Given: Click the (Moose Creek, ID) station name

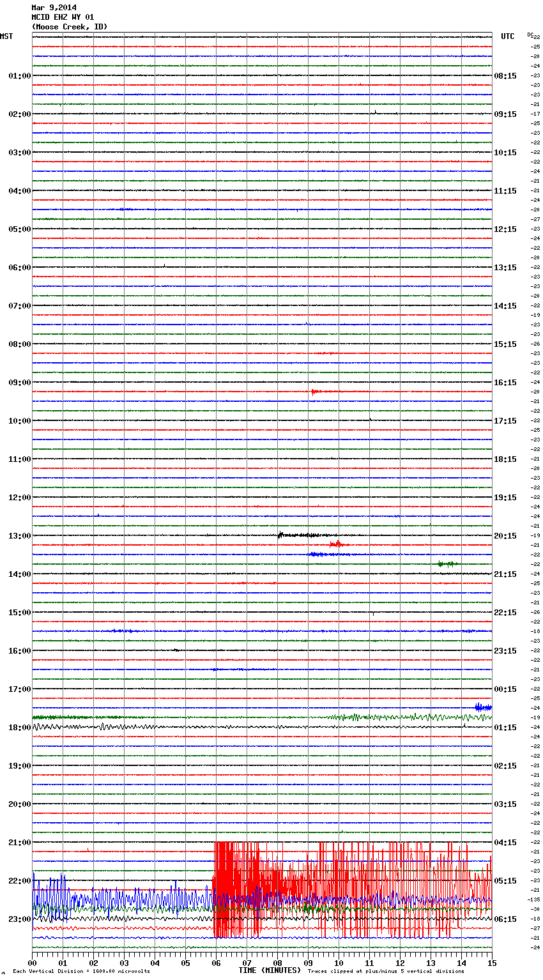Looking at the screenshot, I should pyautogui.click(x=70, y=27).
